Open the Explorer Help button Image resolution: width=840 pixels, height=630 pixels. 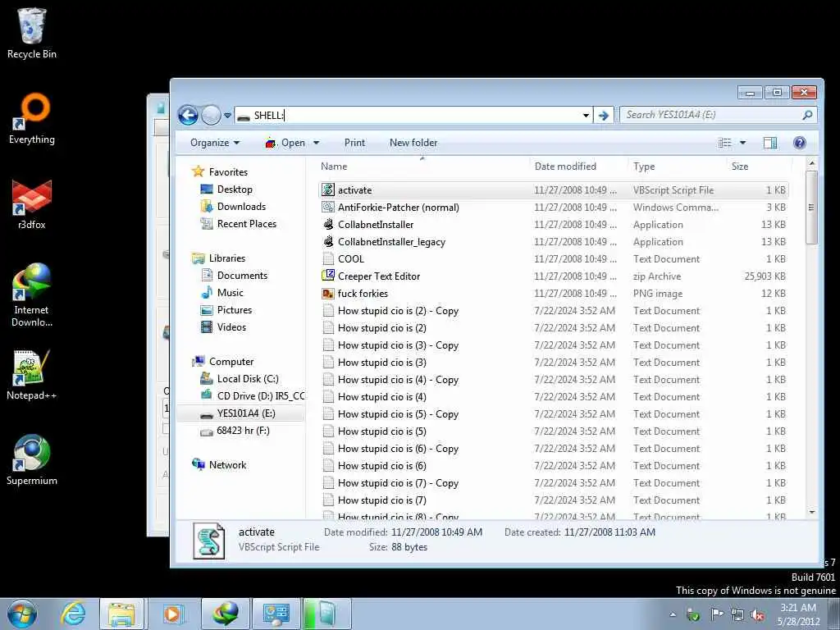click(x=799, y=143)
